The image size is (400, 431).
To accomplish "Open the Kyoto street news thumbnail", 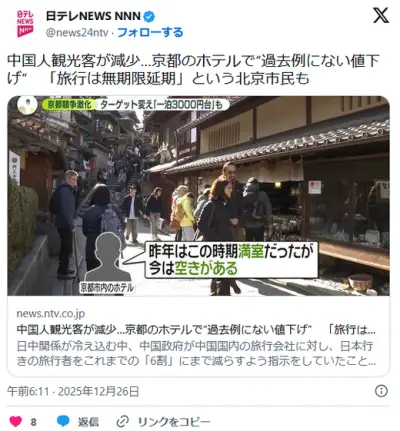I will click(x=199, y=196).
